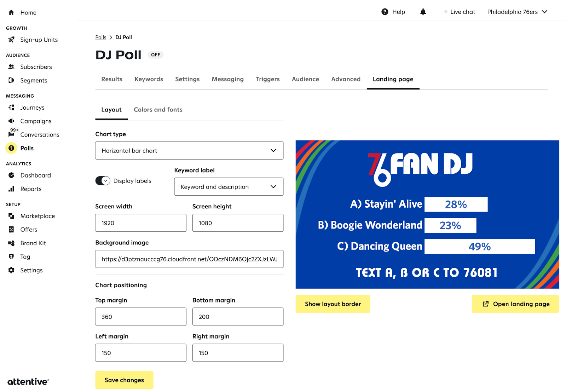Viewport: 566px width, 392px height.
Task: Click the Background image URL field
Action: (x=189, y=259)
